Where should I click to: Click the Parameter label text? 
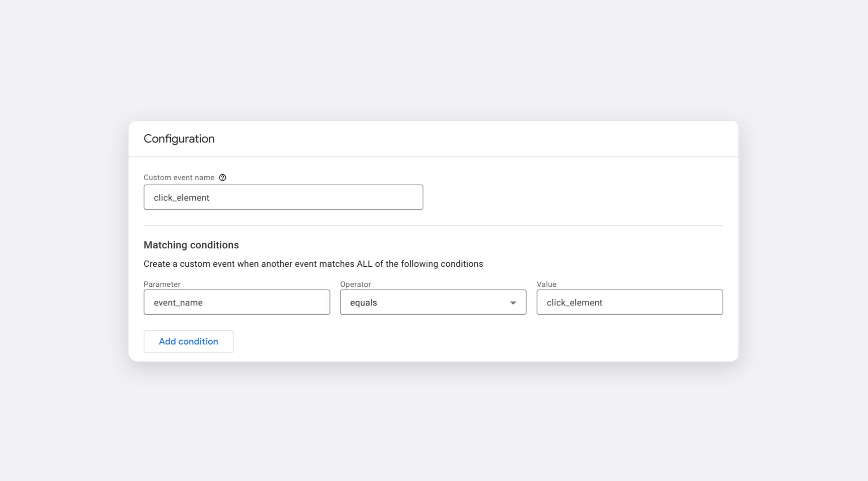pyautogui.click(x=162, y=284)
